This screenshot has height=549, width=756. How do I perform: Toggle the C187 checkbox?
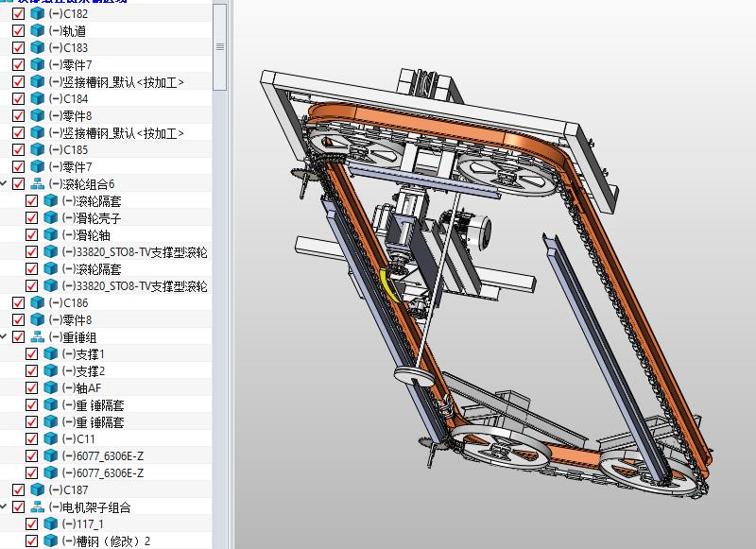[18, 489]
